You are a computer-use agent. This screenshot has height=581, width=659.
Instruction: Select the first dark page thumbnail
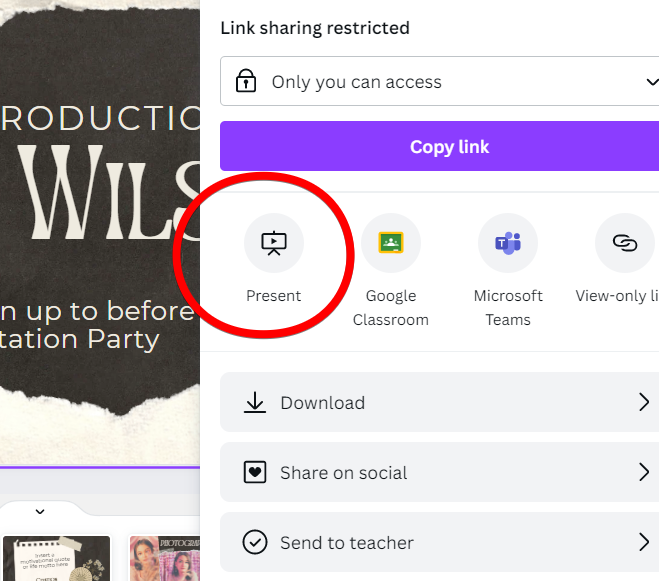point(56,559)
